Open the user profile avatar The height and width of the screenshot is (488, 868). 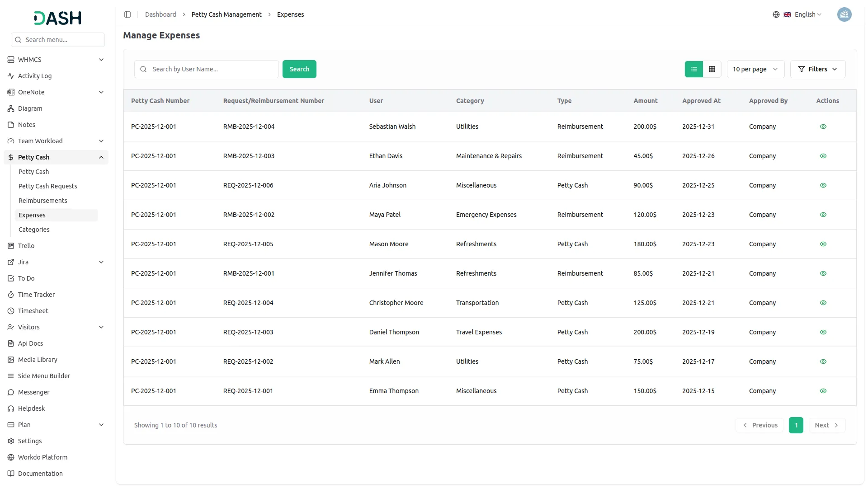[x=844, y=14]
